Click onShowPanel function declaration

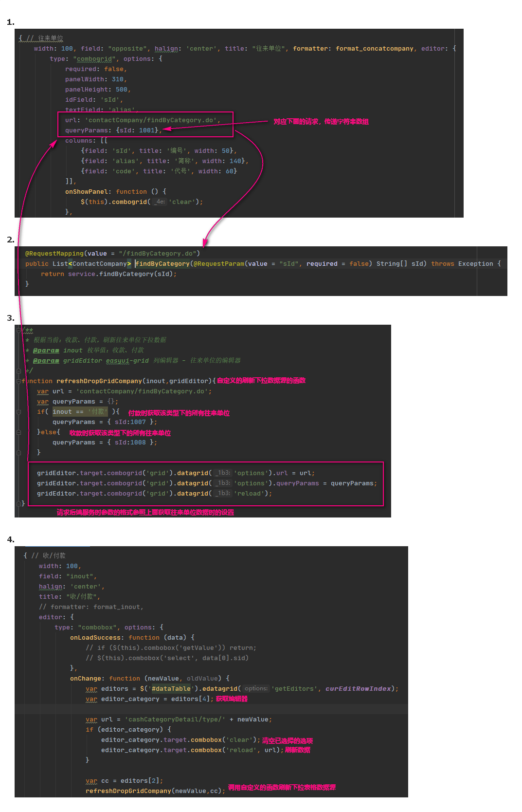116,191
